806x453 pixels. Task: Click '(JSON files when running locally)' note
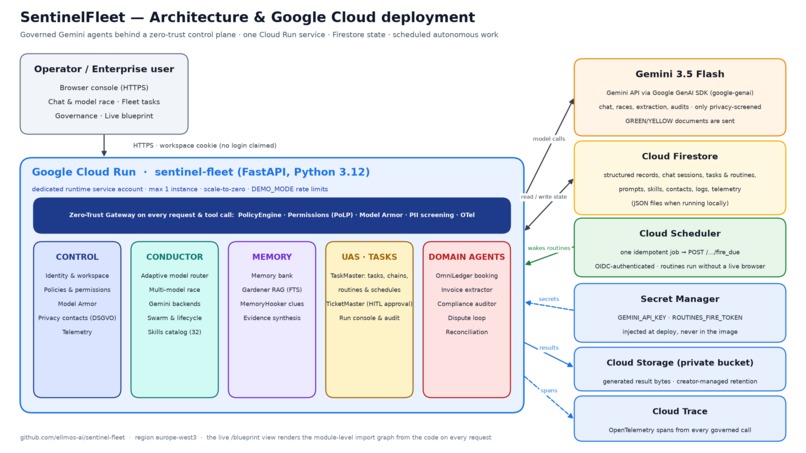(680, 203)
